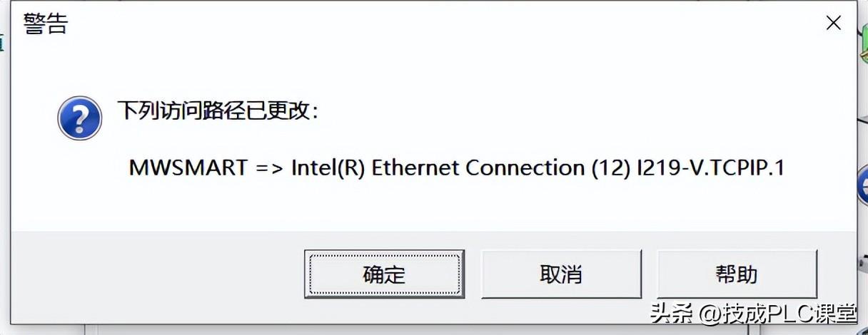Click the => arrow in the path
Image resolution: width=868 pixels, height=335 pixels.
click(x=269, y=167)
